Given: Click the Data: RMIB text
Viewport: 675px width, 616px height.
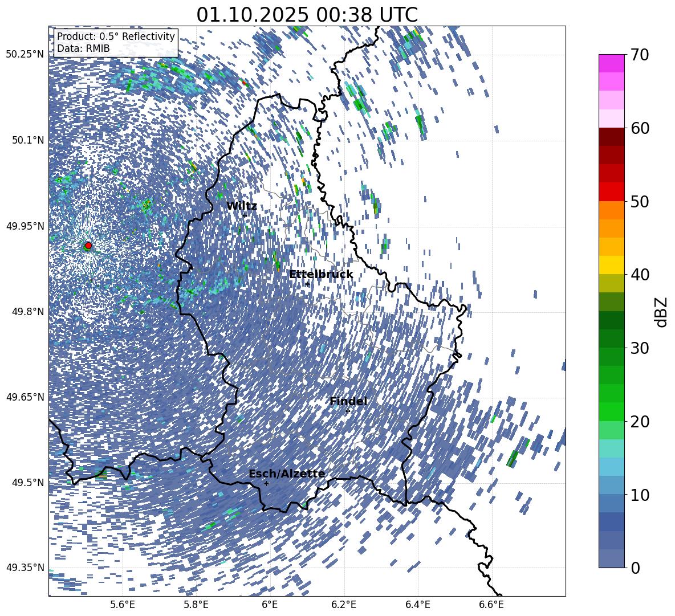Looking at the screenshot, I should (x=83, y=48).
